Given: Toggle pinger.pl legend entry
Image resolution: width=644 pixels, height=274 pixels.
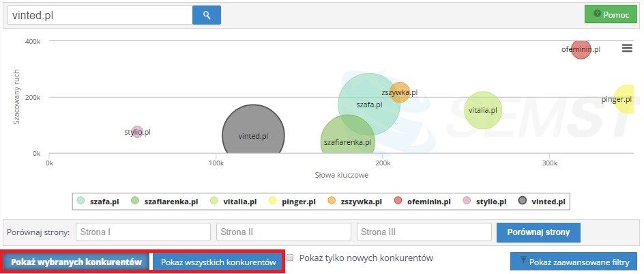Looking at the screenshot, I should (x=291, y=202).
